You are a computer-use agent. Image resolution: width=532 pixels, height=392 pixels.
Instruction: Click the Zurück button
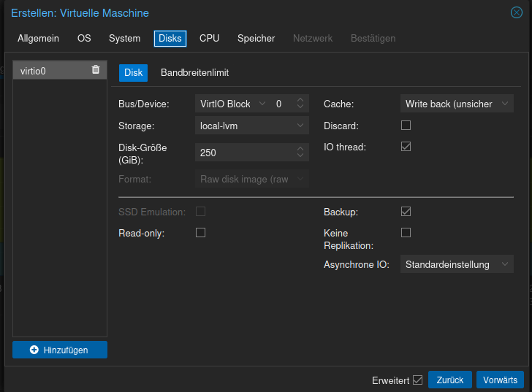[x=450, y=380]
